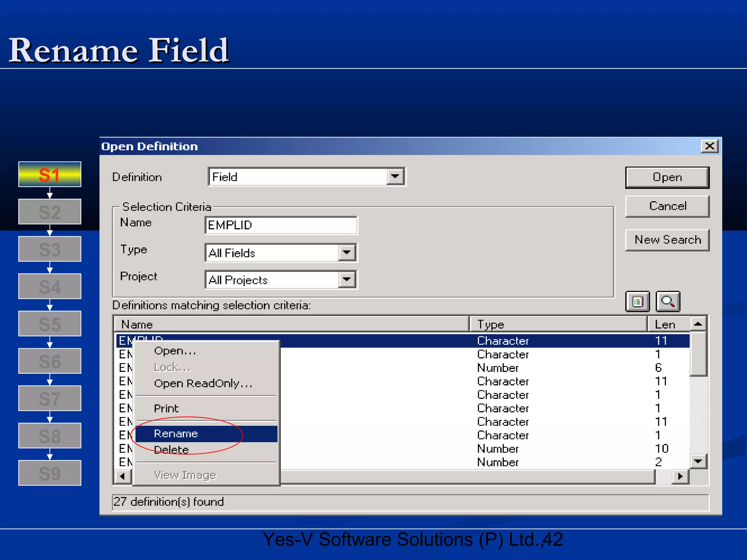Click the Cancel button
The image size is (747, 560).
pyautogui.click(x=667, y=206)
